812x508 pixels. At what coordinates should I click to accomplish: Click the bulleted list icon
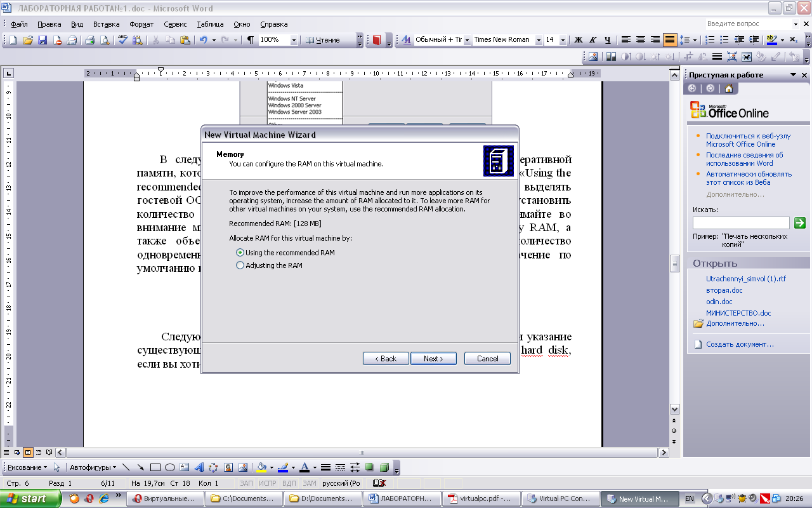(725, 40)
